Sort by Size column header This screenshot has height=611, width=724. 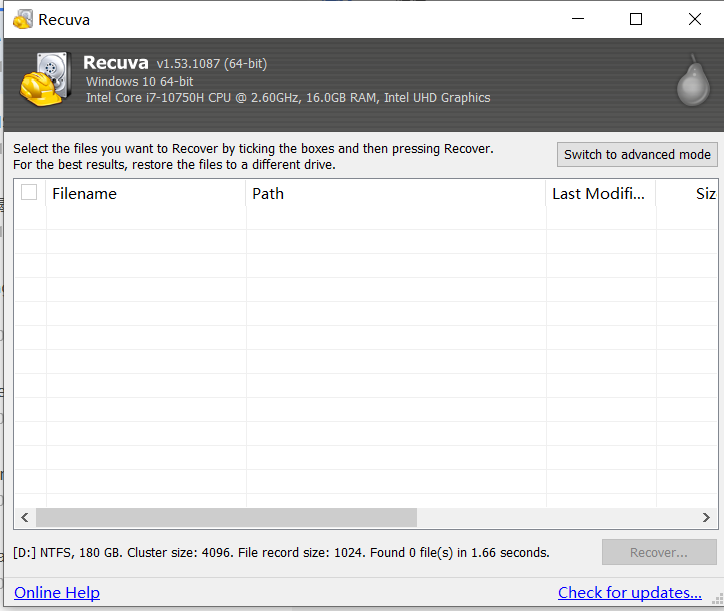point(687,194)
